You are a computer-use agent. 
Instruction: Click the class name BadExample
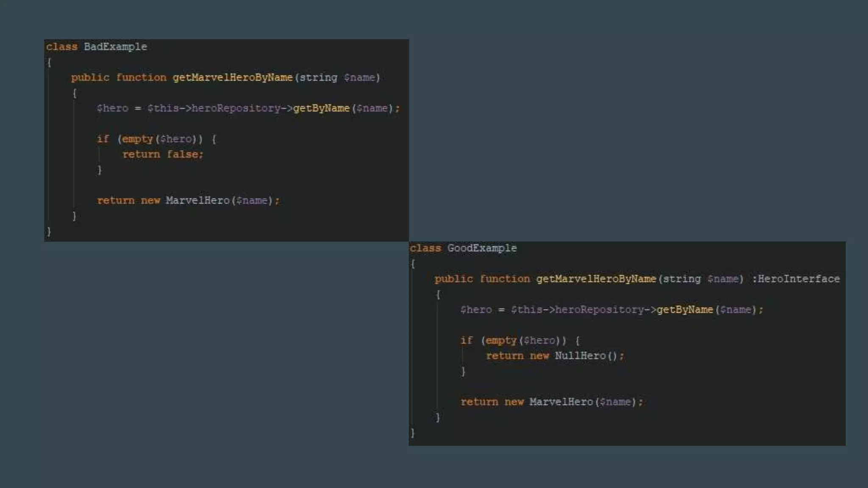pyautogui.click(x=115, y=47)
